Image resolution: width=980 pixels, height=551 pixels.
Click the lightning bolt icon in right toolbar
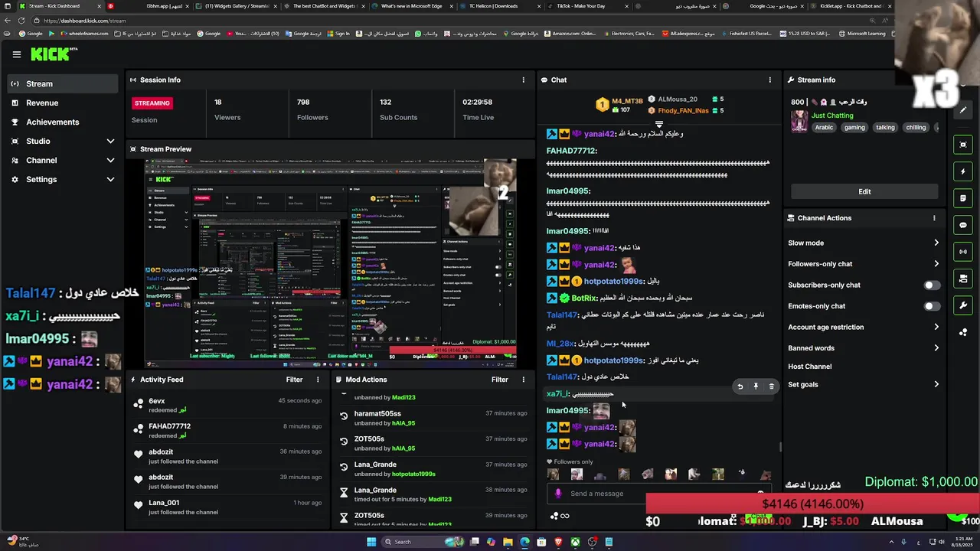[x=963, y=171]
